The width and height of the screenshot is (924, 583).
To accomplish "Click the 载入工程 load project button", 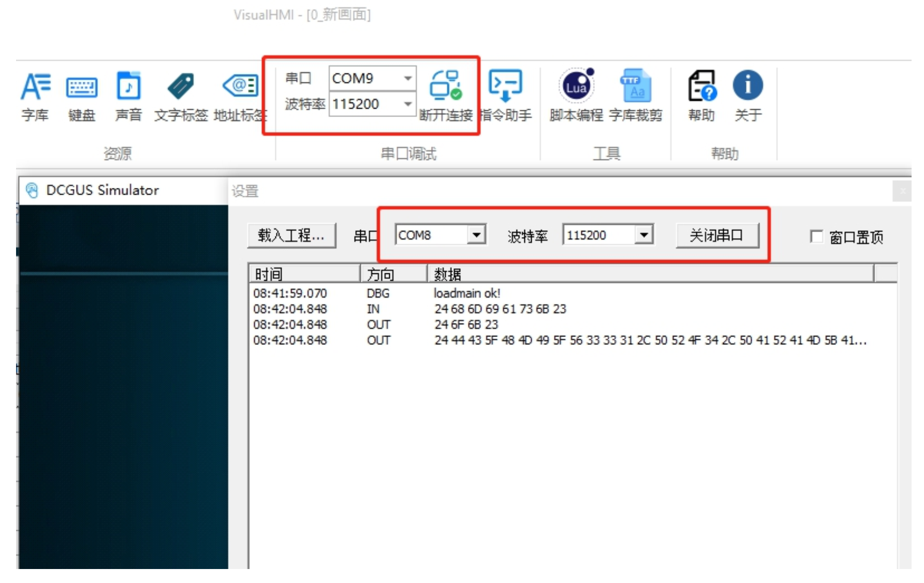I will click(x=291, y=236).
